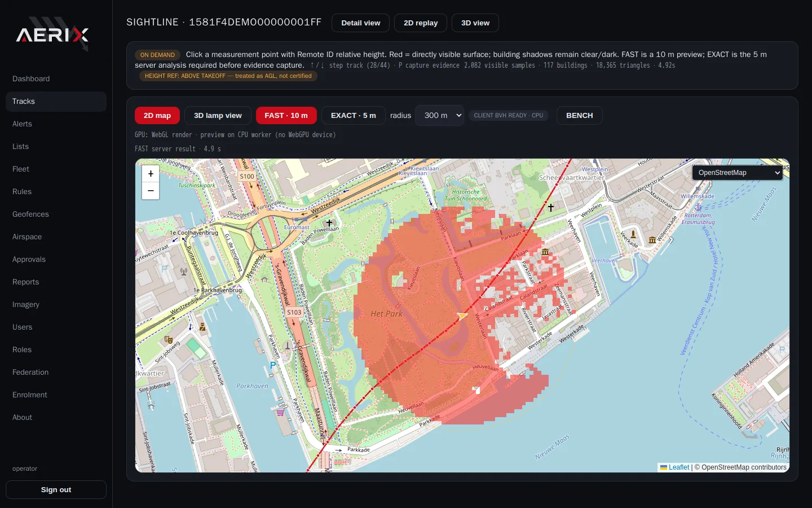
Task: Open Roles page
Action: pos(56,349)
